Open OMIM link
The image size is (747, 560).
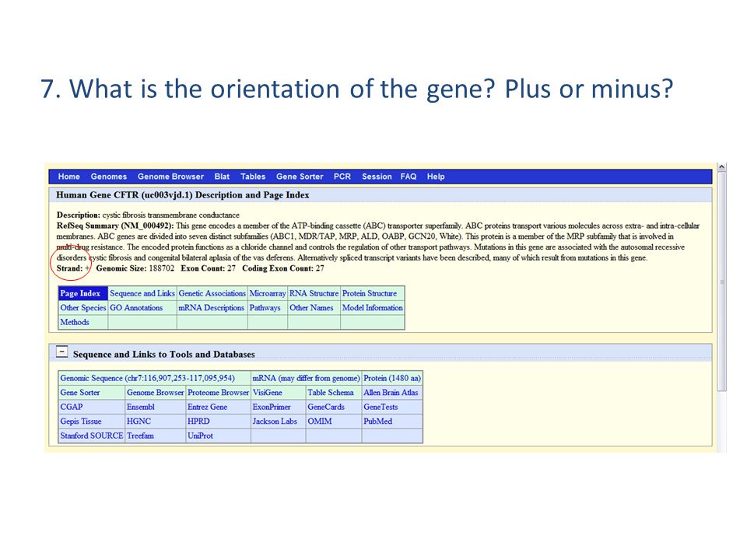(320, 421)
